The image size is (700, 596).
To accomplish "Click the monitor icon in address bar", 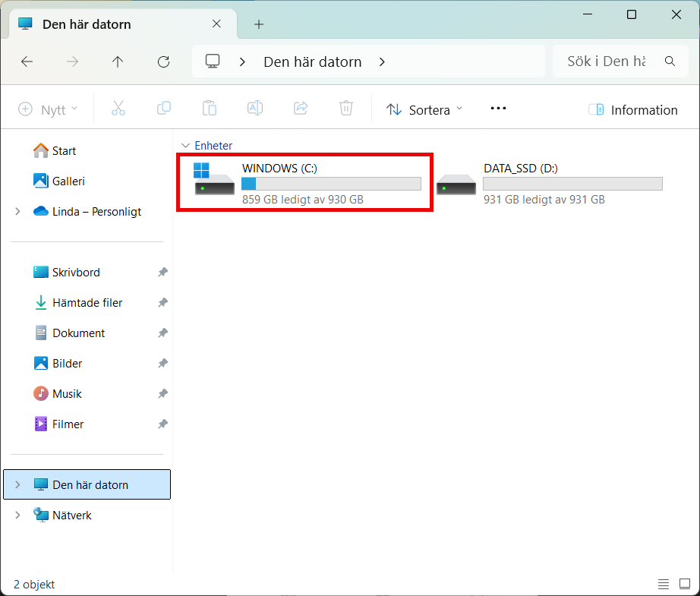I will pos(213,61).
